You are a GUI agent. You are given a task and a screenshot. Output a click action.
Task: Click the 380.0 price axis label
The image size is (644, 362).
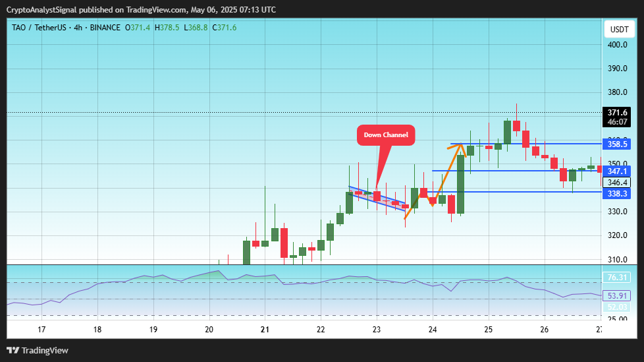617,92
